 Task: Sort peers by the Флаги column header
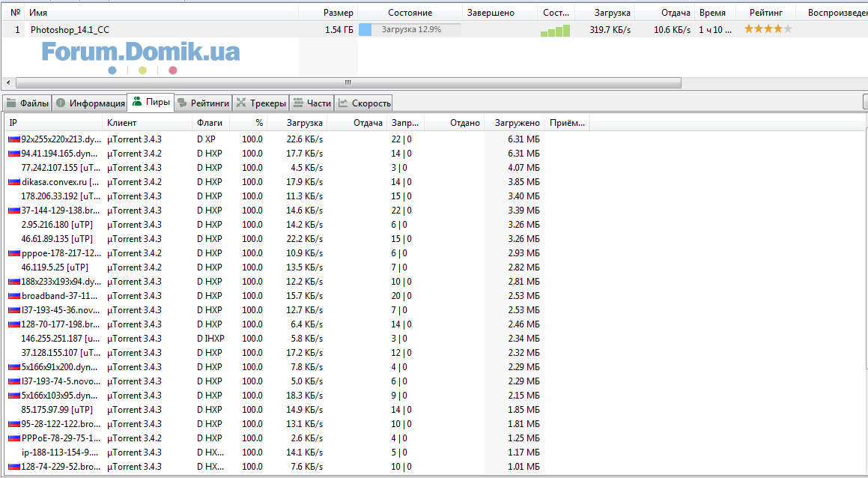click(211, 123)
